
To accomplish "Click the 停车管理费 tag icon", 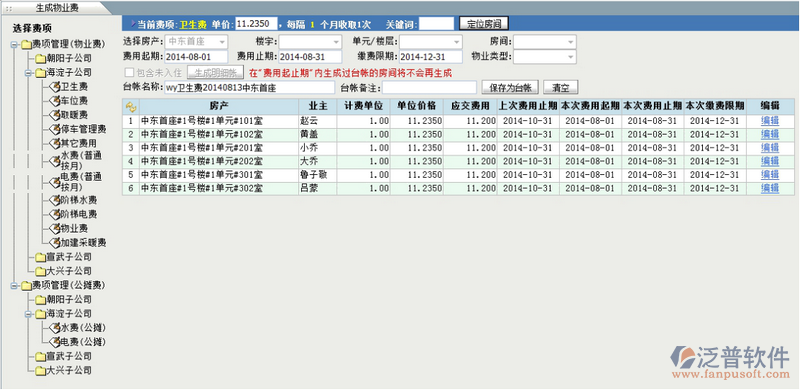I will [55, 130].
